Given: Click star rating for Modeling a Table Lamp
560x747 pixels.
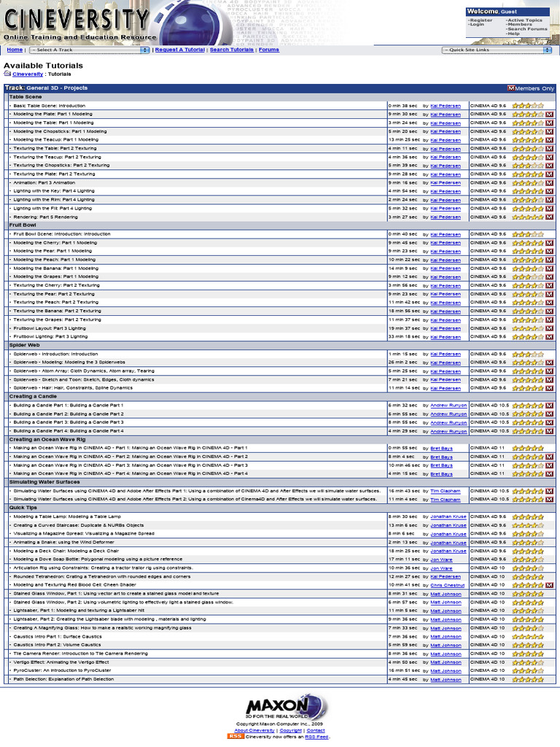Looking at the screenshot, I should click(x=528, y=517).
